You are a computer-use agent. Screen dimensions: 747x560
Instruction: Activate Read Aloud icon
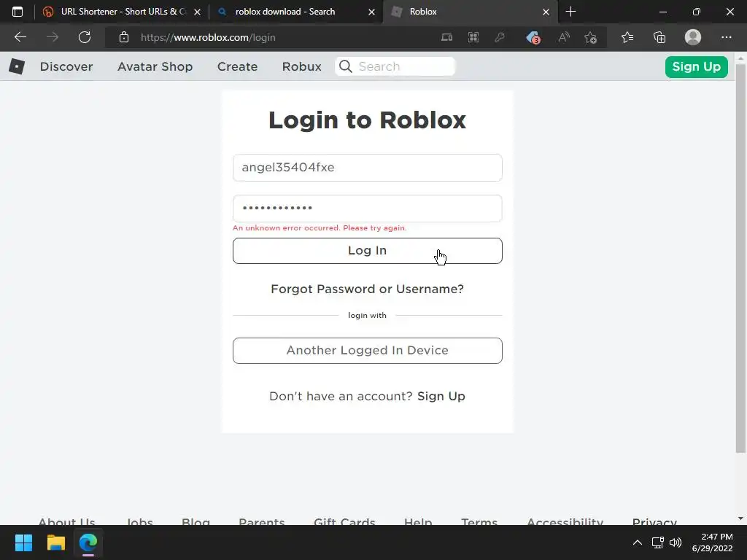564,37
